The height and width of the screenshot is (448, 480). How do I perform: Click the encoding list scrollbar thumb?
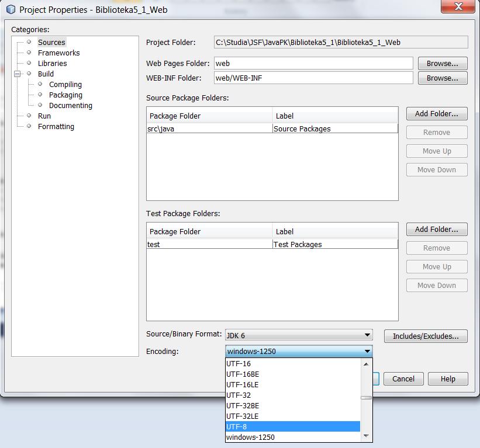pyautogui.click(x=366, y=398)
